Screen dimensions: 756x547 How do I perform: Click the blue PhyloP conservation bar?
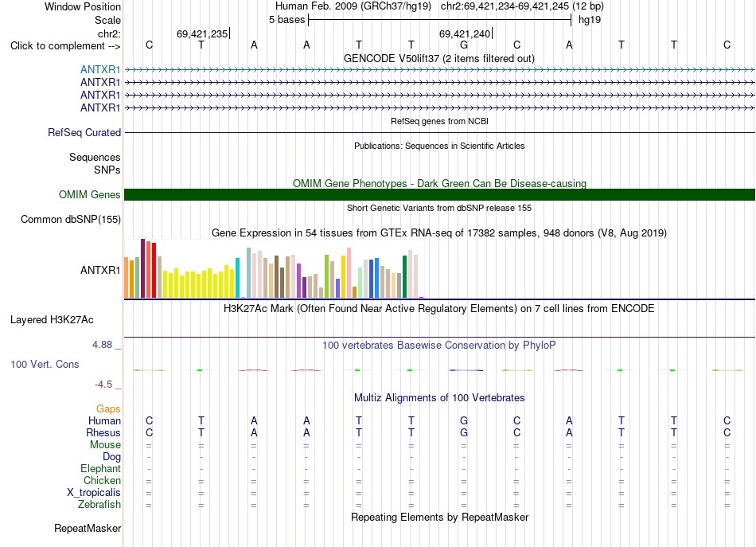click(466, 370)
